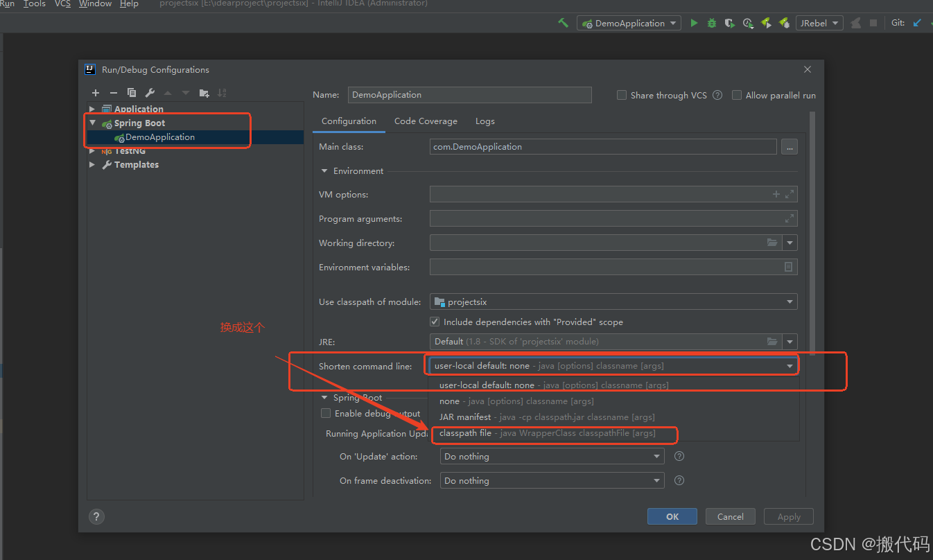Run with Coverage from the main toolbar

(x=730, y=23)
